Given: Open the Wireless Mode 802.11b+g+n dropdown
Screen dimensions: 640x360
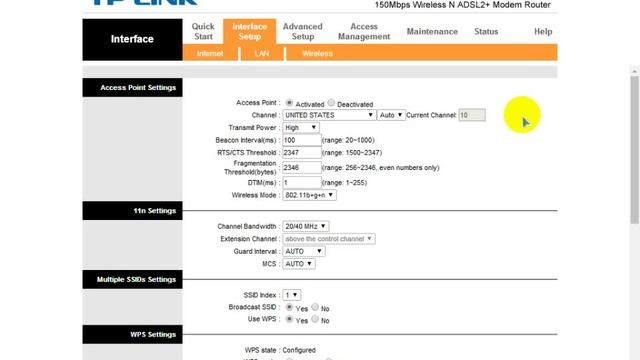Looking at the screenshot, I should 309,195.
